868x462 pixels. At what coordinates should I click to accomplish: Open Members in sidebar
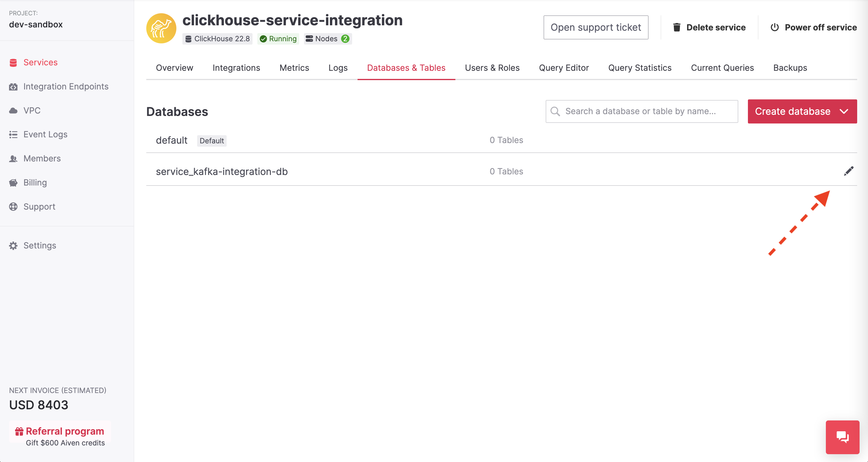(x=42, y=158)
